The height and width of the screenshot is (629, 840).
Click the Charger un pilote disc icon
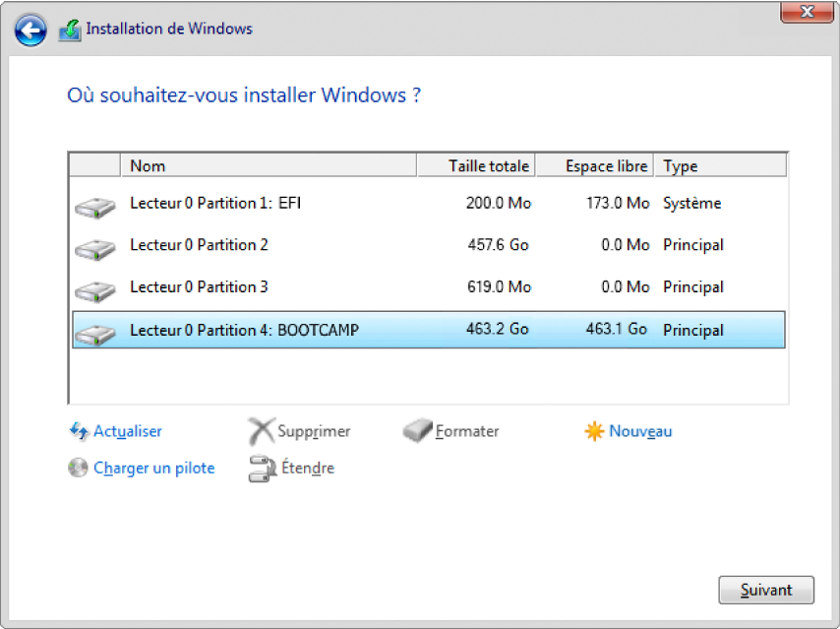click(79, 469)
